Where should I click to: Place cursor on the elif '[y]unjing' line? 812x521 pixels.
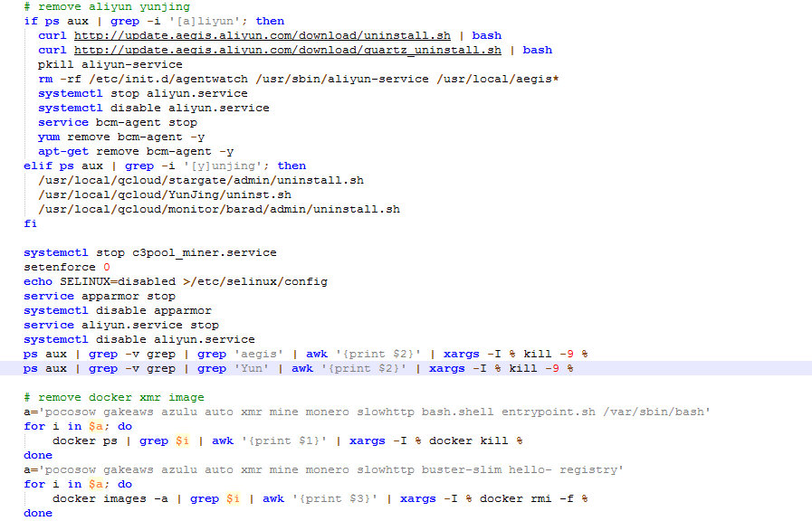[x=165, y=166]
